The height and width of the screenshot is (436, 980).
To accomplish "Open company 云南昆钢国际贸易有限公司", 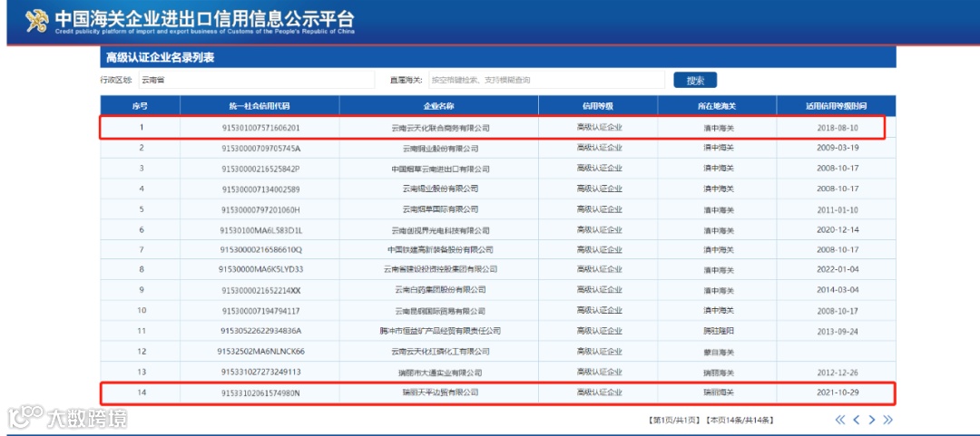I will coord(440,311).
